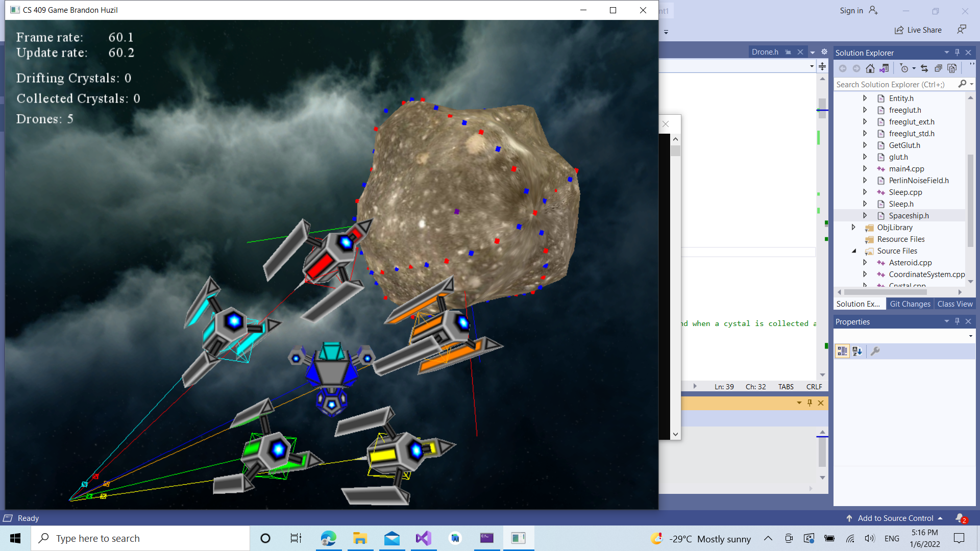Expand the main4.cpp node
The image size is (980, 551).
865,168
